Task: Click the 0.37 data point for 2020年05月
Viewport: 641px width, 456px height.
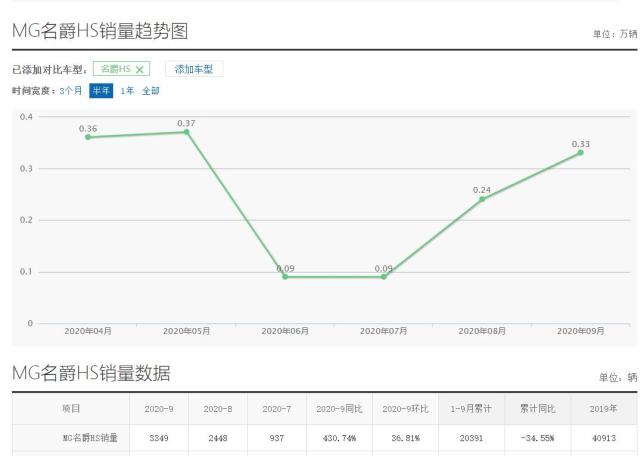Action: click(186, 132)
